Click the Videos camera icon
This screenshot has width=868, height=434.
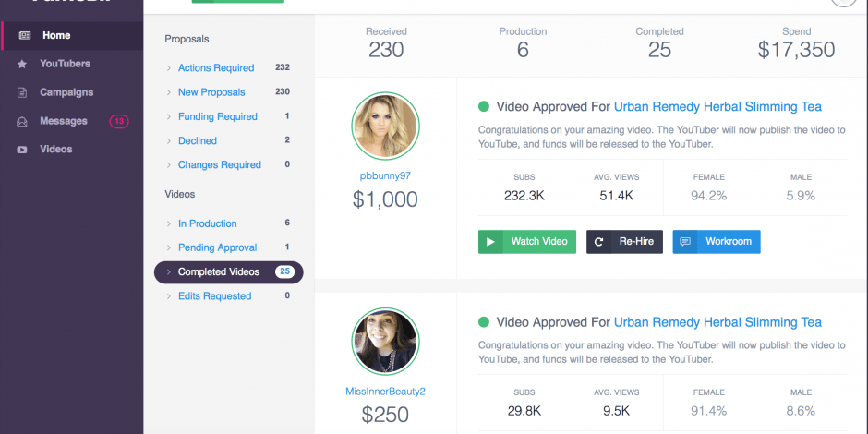pos(22,150)
